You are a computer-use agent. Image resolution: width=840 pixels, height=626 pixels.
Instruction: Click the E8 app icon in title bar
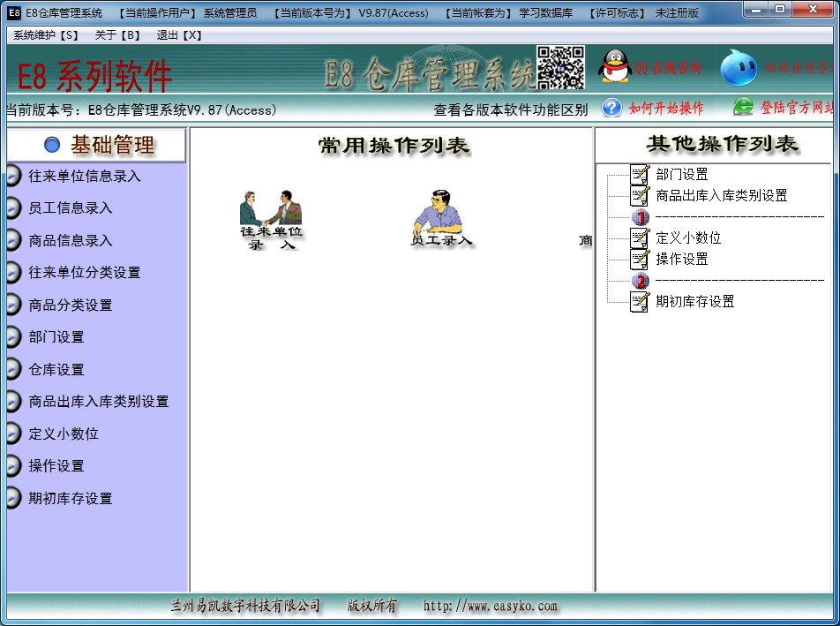click(x=14, y=12)
